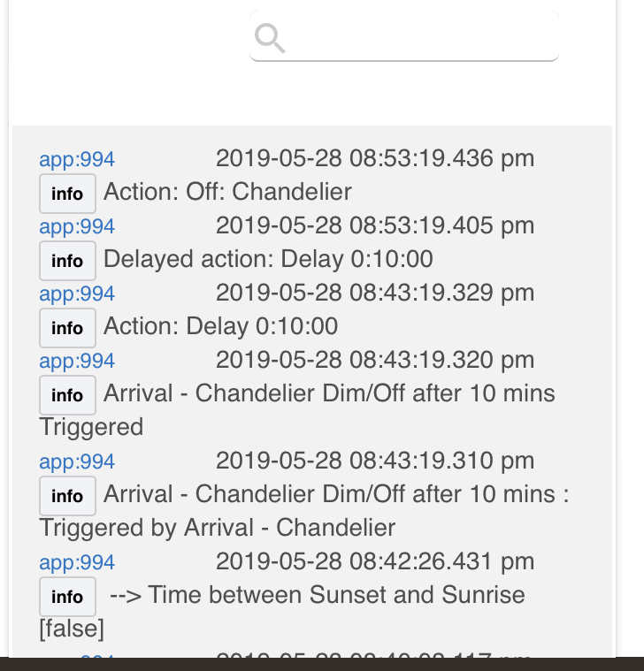Select timestamp 2019-05-28 08:53:19.436 pm

(375, 158)
